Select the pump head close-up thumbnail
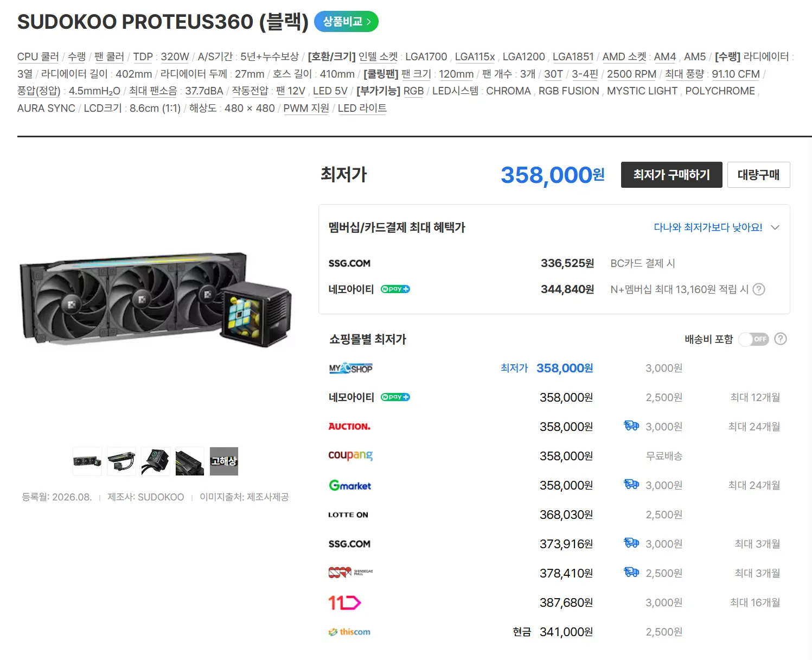The image size is (812, 660). click(156, 461)
